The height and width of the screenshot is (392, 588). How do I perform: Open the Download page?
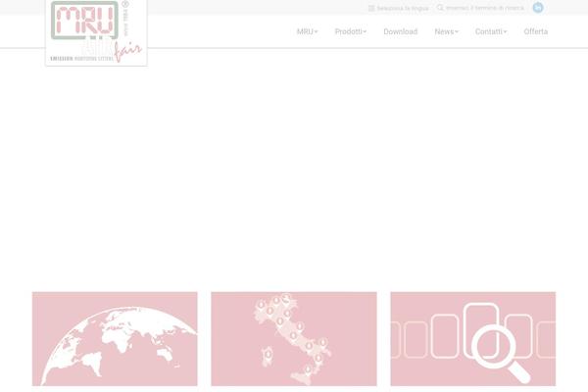coord(401,31)
